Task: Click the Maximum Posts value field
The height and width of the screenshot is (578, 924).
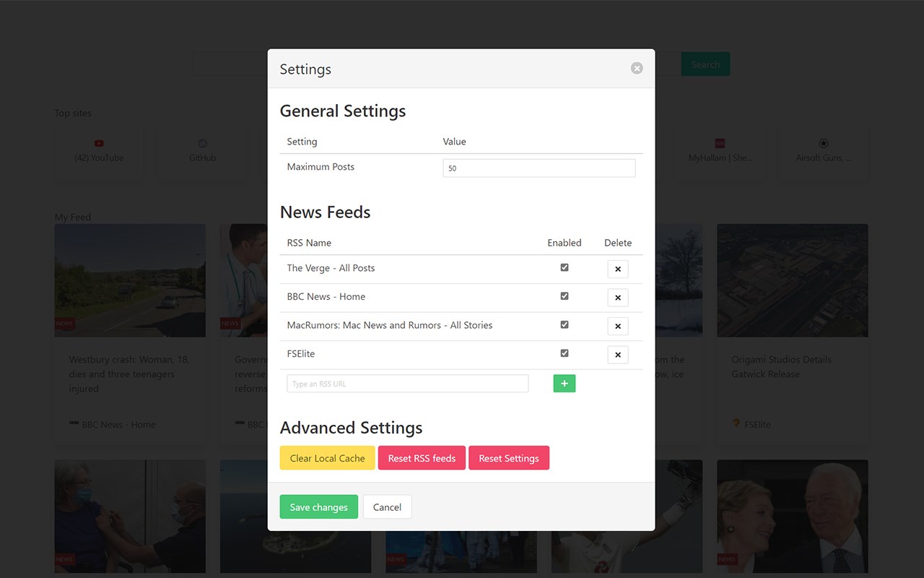Action: pyautogui.click(x=539, y=168)
